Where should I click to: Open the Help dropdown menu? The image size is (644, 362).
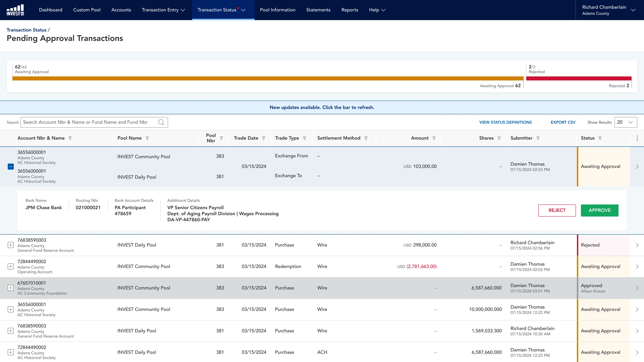(x=377, y=10)
